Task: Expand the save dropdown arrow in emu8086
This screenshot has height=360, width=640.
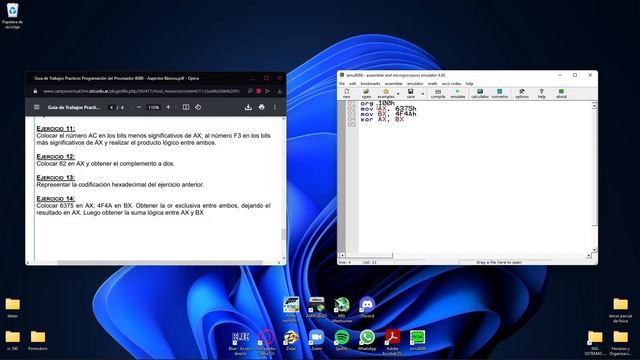Action: 422,94
